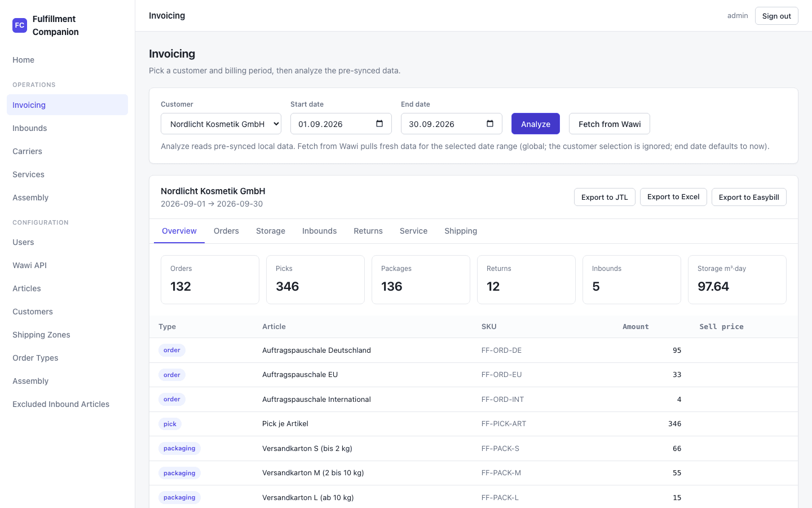
Task: Focus the Start date field
Action: coord(340,124)
